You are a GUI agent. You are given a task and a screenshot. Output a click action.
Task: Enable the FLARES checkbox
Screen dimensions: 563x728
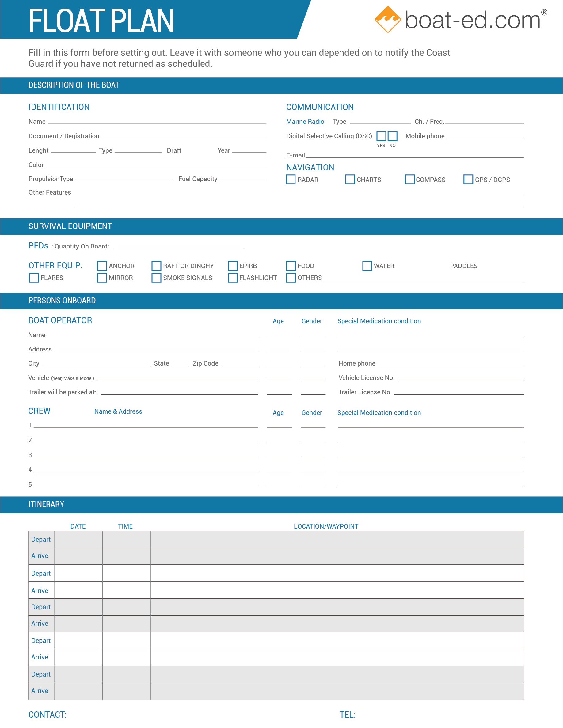(34, 278)
